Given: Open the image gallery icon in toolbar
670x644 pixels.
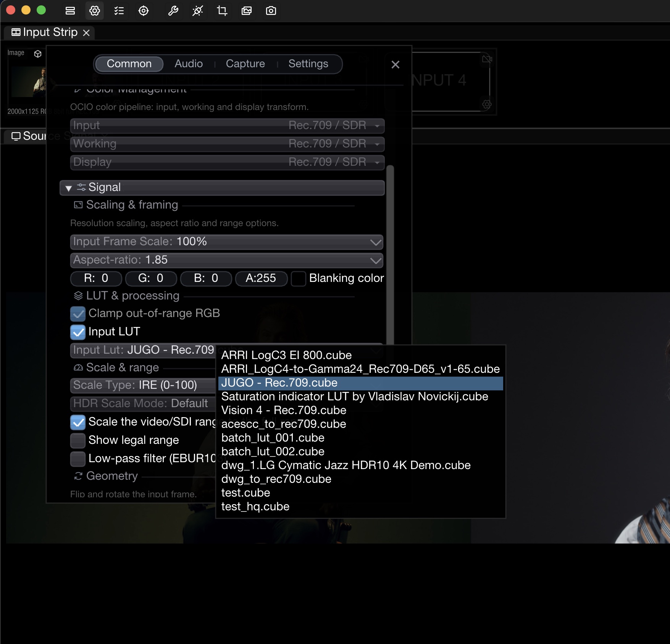Looking at the screenshot, I should (x=247, y=11).
